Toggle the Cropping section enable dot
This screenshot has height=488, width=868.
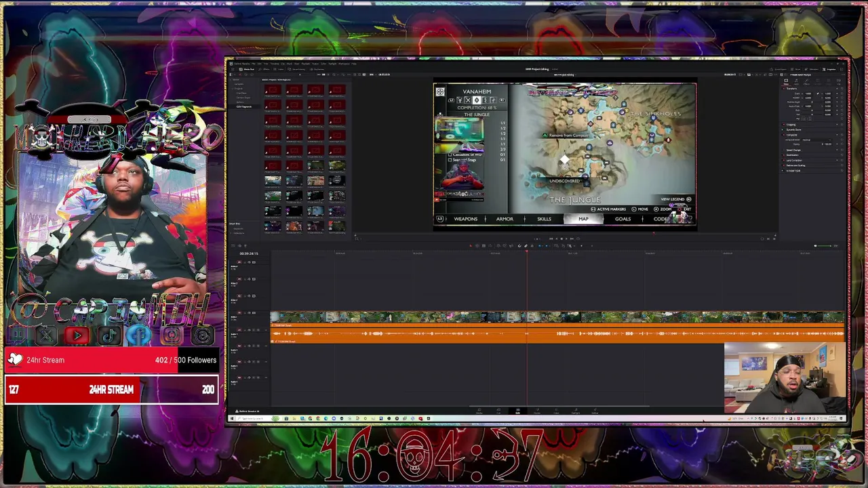point(784,125)
